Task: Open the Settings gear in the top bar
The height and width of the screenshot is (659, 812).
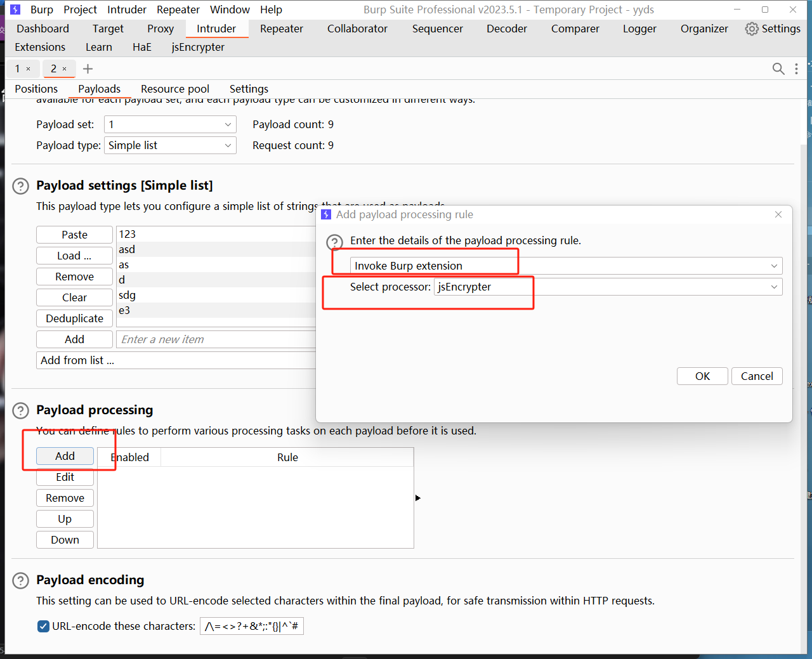Action: [772, 29]
